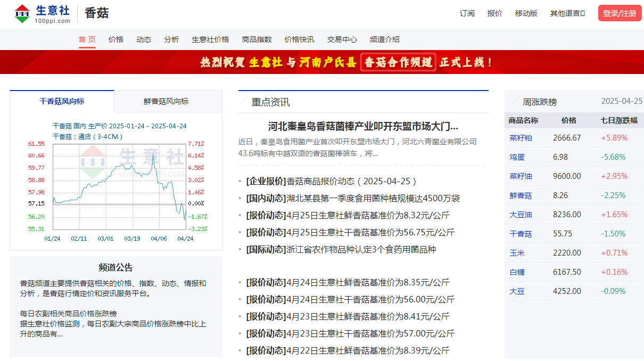Image resolution: width=644 pixels, height=361 pixels.
Task: Open the 订阅 subscription link
Action: pyautogui.click(x=467, y=13)
